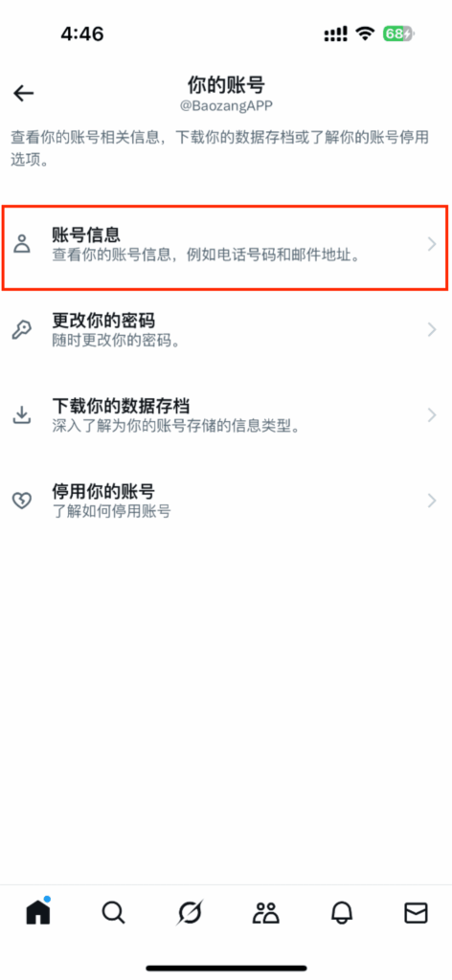Expand 更改你的密码 with its right chevron
452x980 pixels.
coord(431,330)
